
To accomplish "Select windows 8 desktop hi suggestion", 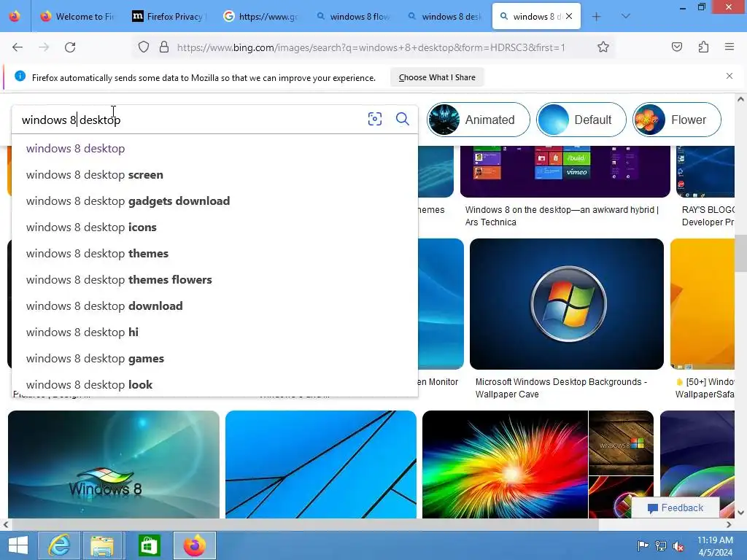I will point(215,332).
